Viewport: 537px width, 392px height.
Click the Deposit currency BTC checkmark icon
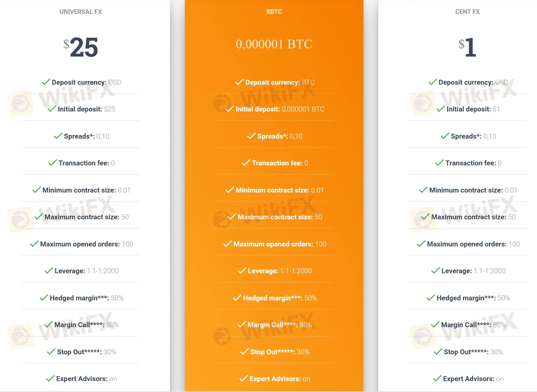(x=239, y=82)
